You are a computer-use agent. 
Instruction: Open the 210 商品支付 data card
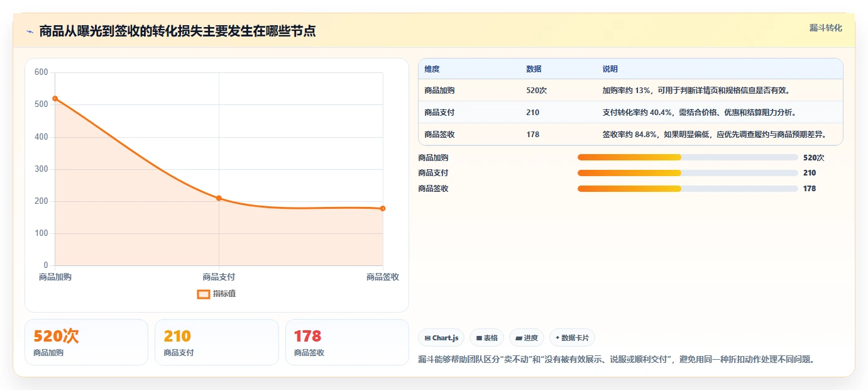(x=217, y=342)
